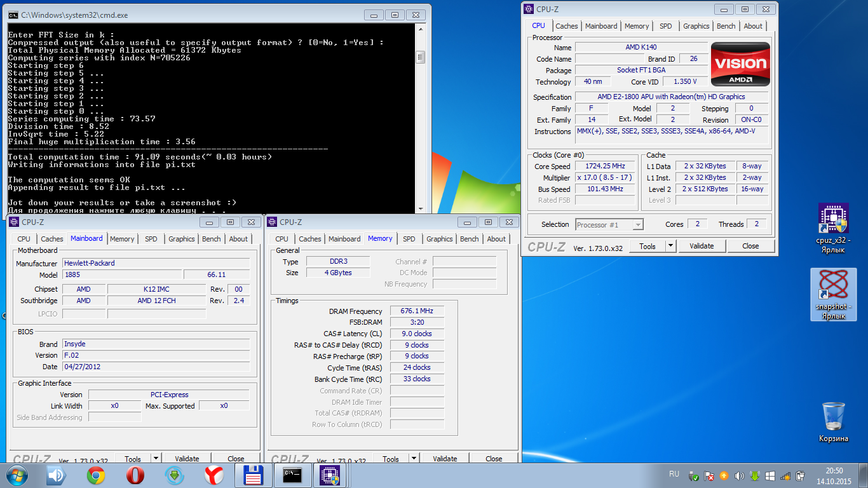868x488 pixels.
Task: Click the CPU-Z icon in Mainboard window title
Action: coord(15,222)
